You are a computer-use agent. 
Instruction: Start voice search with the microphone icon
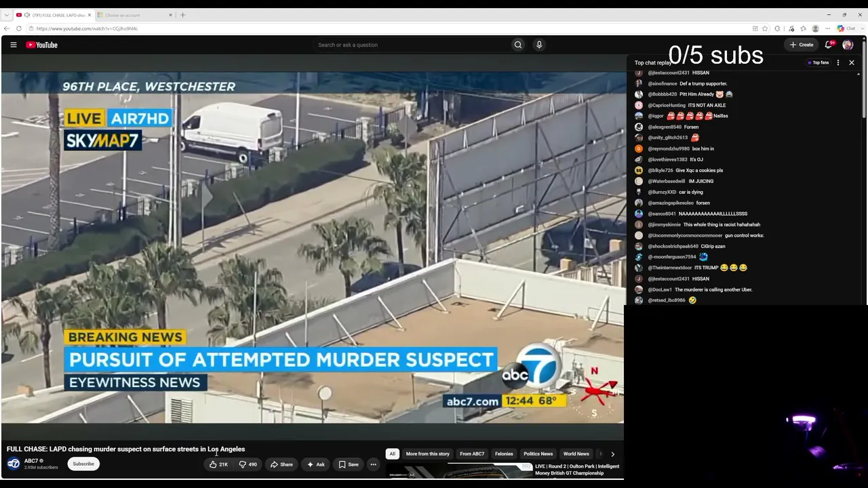click(539, 45)
